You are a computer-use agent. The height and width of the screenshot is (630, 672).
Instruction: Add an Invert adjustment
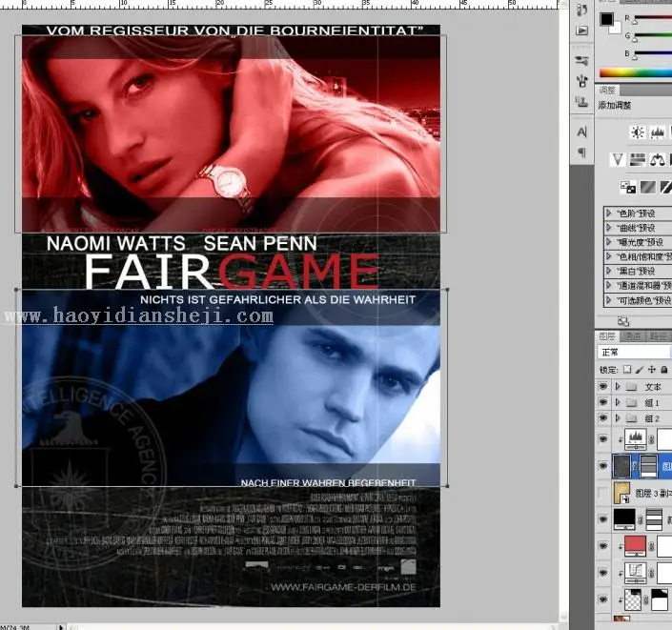click(628, 188)
